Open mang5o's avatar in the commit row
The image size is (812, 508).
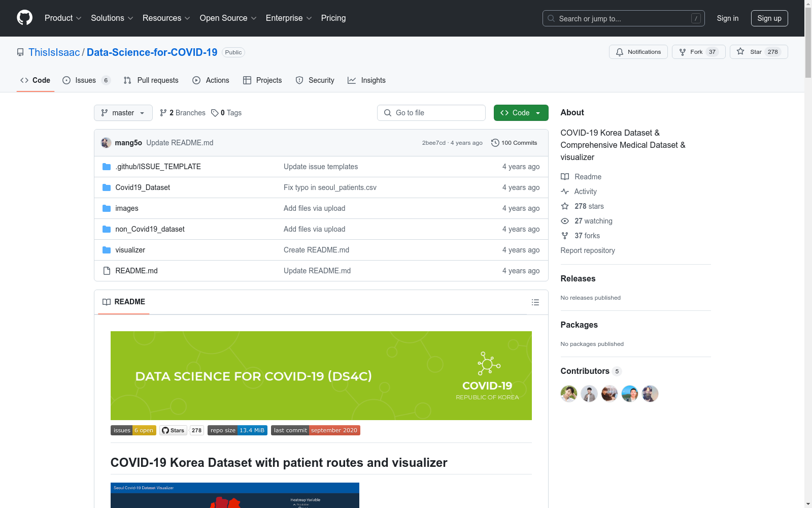point(106,143)
